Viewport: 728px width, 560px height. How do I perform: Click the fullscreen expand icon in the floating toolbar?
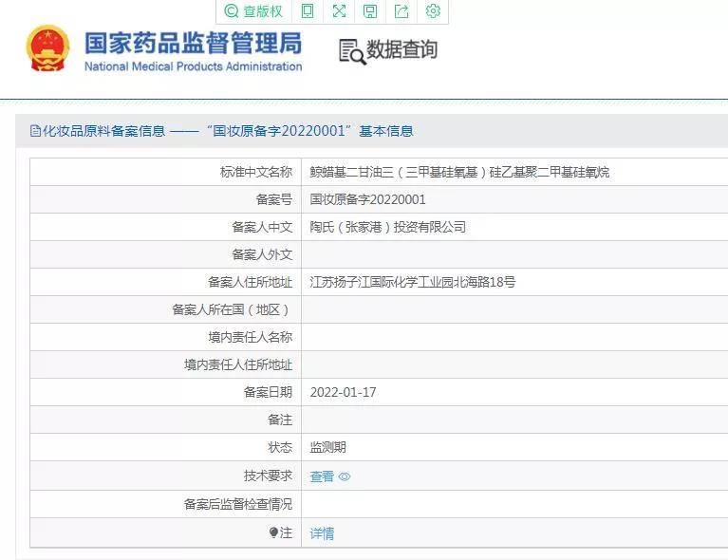[339, 11]
